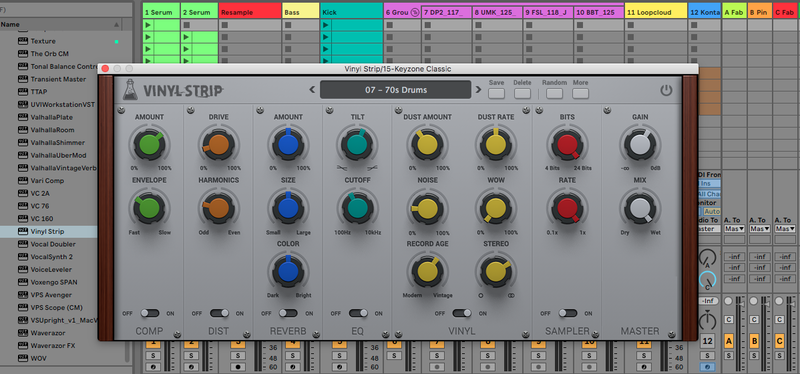Click the Vinyl Strip power icon

tap(666, 90)
